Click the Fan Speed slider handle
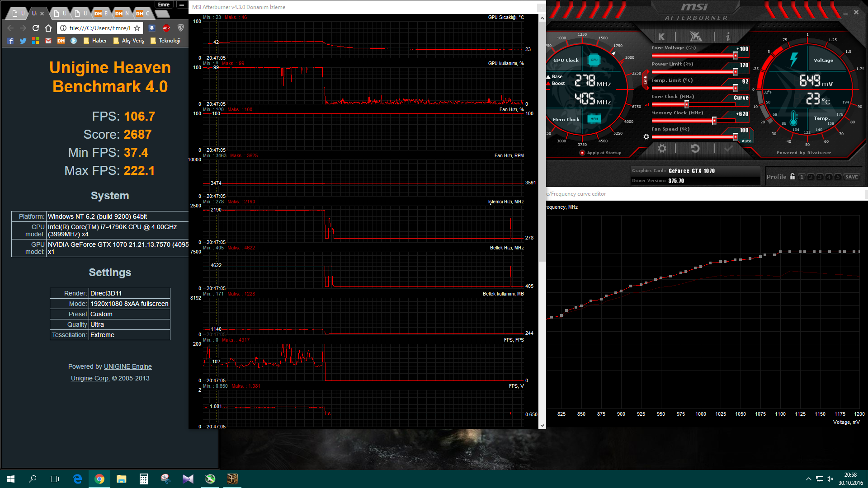Screen dimensions: 868x488 [x=736, y=137]
